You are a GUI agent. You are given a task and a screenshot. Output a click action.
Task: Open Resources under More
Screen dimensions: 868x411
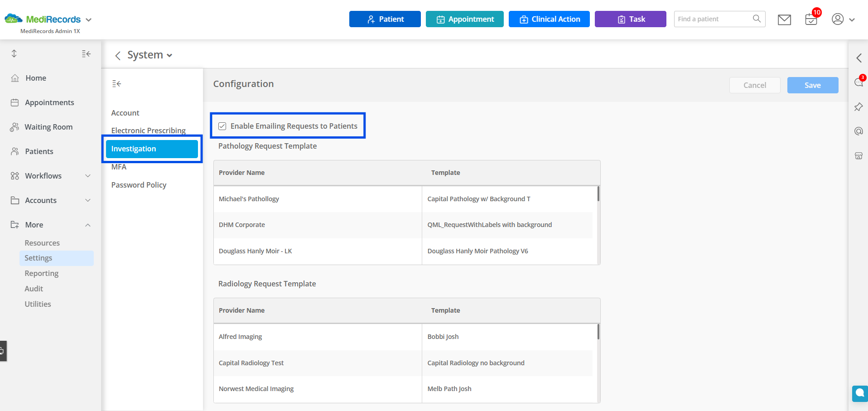(x=42, y=243)
